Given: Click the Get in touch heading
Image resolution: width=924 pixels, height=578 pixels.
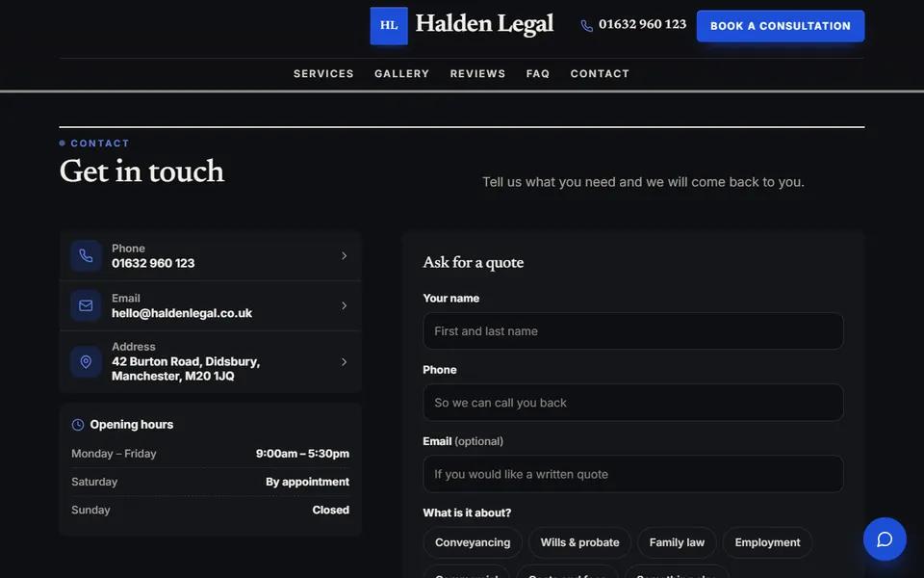Looking at the screenshot, I should [x=142, y=171].
